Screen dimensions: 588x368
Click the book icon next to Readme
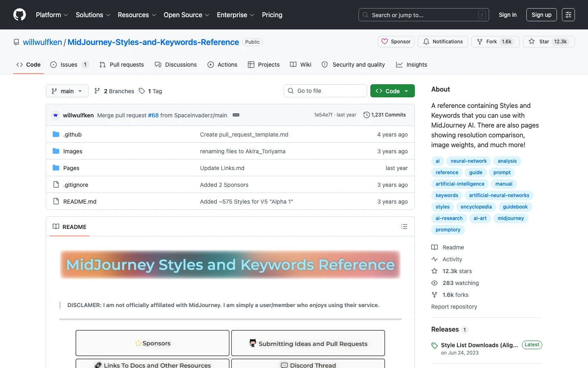coord(434,247)
